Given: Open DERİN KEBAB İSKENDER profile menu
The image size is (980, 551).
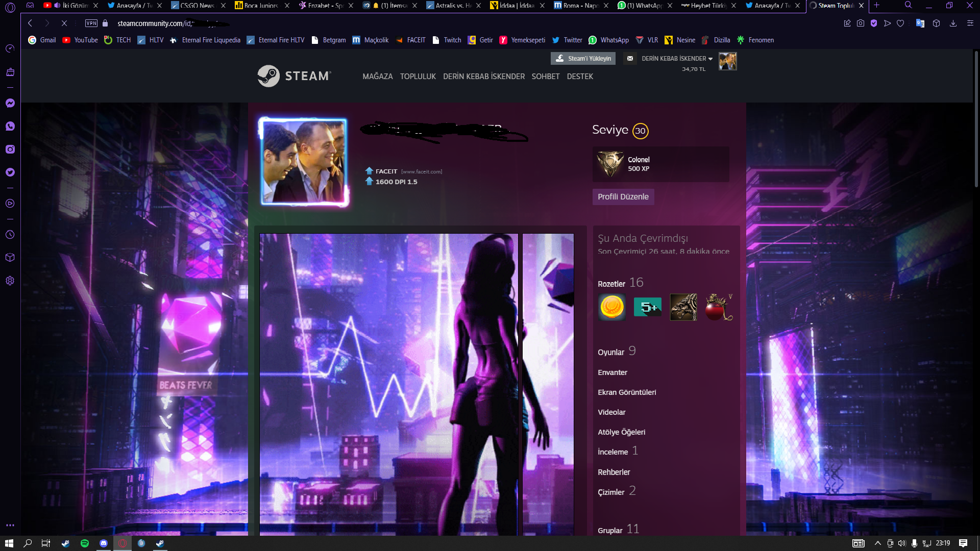Looking at the screenshot, I should (484, 77).
